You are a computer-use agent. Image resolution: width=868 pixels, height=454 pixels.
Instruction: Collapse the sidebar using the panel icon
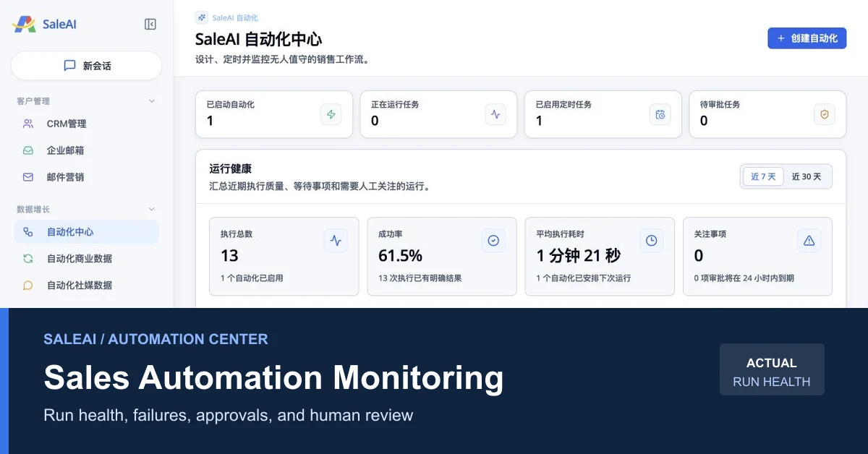point(150,25)
